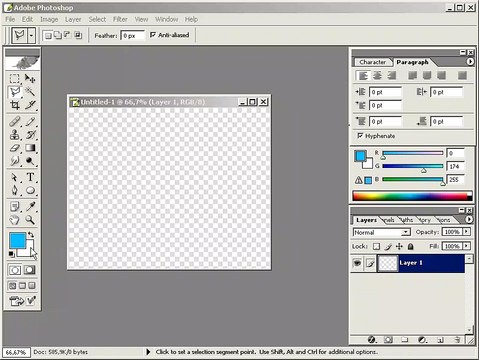Open the Normal blending mode dropdown

click(x=405, y=232)
